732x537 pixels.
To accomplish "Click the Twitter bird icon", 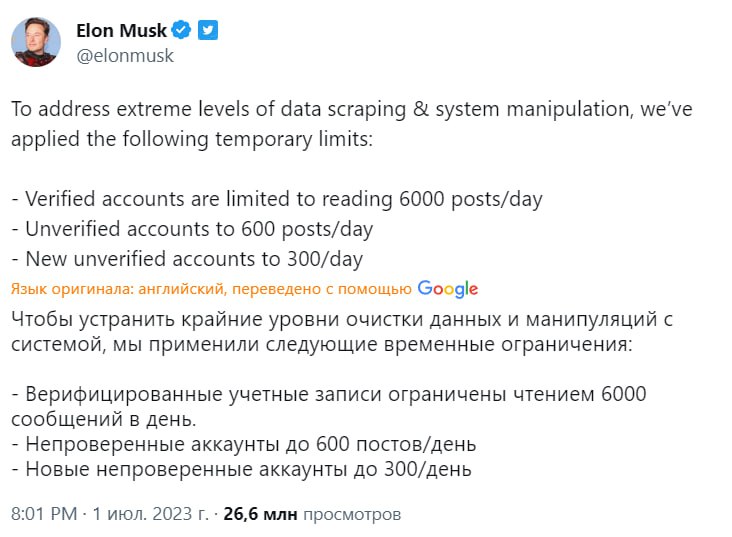I will click(207, 31).
